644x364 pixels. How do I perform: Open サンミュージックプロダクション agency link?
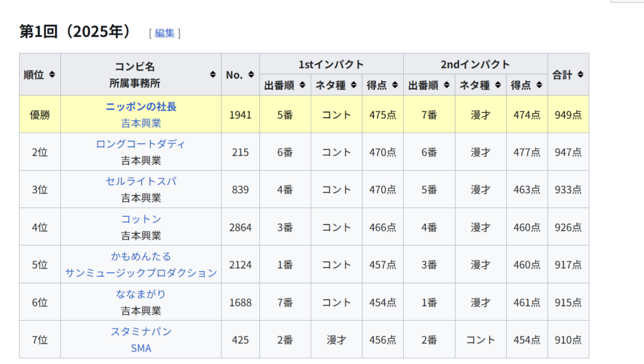click(141, 273)
